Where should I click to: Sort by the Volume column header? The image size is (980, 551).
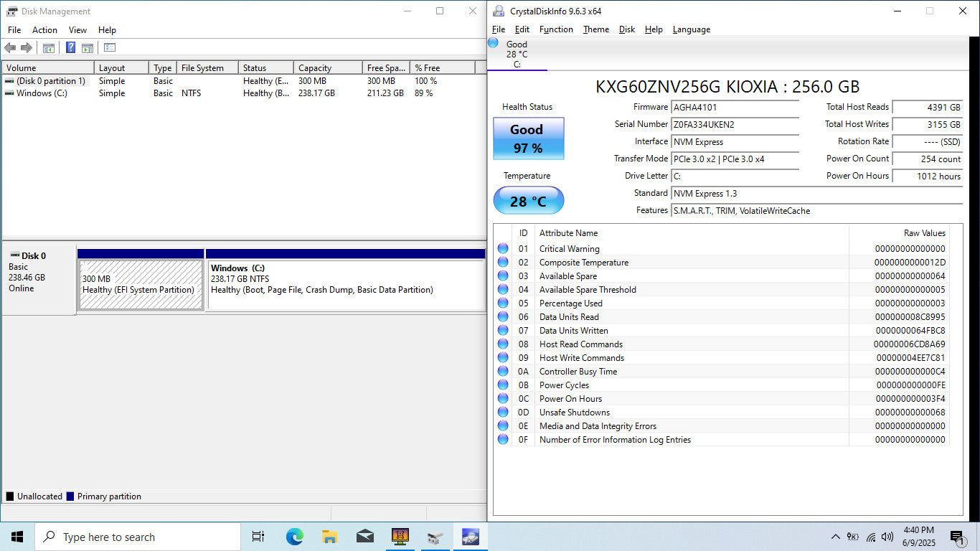pyautogui.click(x=48, y=67)
